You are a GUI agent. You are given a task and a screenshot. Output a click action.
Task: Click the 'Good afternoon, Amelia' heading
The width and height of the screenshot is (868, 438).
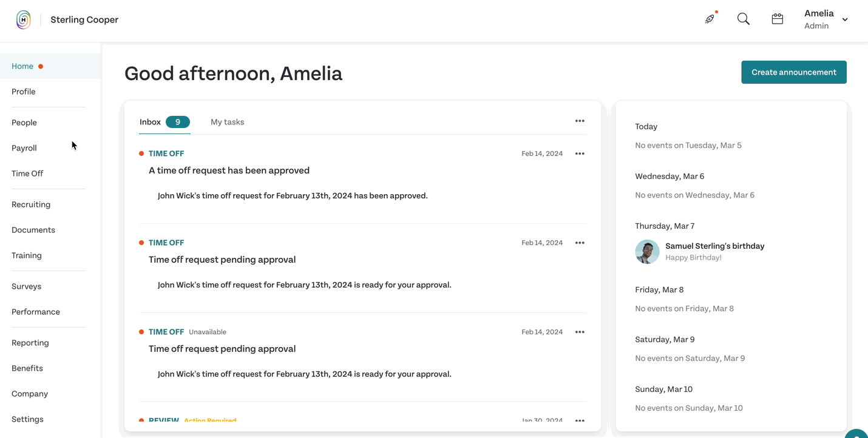pyautogui.click(x=233, y=73)
